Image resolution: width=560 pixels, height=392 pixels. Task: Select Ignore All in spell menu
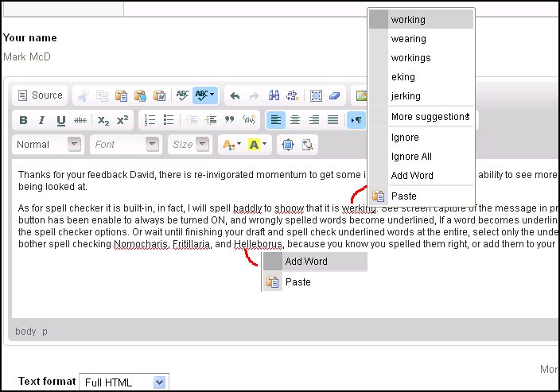[x=411, y=157]
